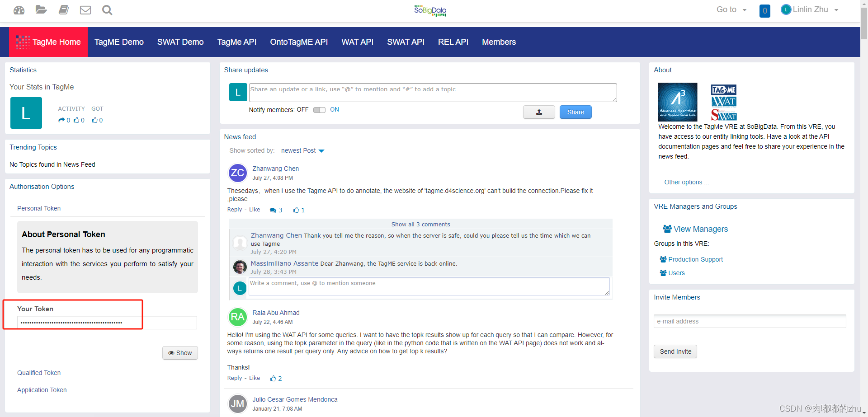Expand Show all 3 comments

click(x=420, y=224)
